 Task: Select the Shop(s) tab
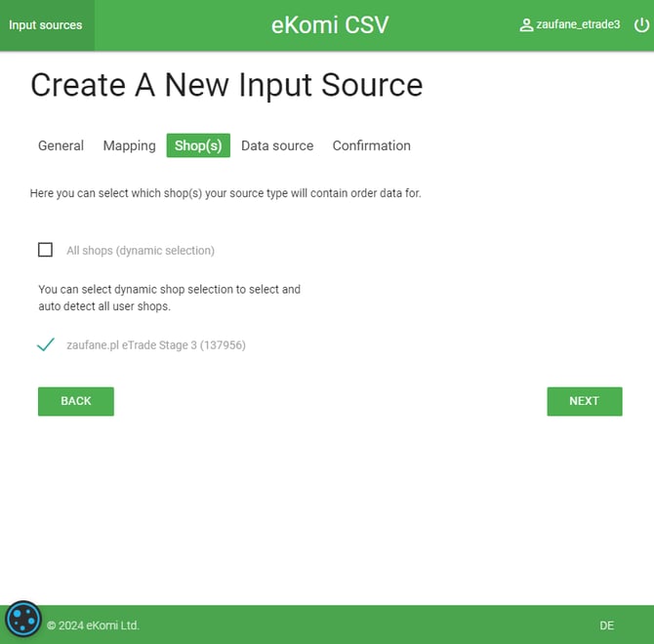coord(198,145)
